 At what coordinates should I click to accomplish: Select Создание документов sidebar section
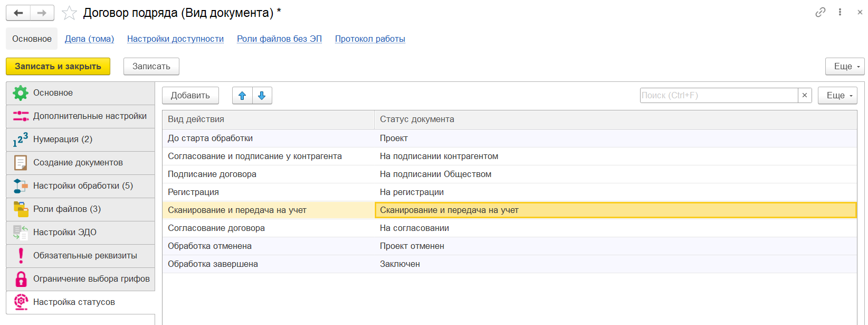pyautogui.click(x=80, y=163)
